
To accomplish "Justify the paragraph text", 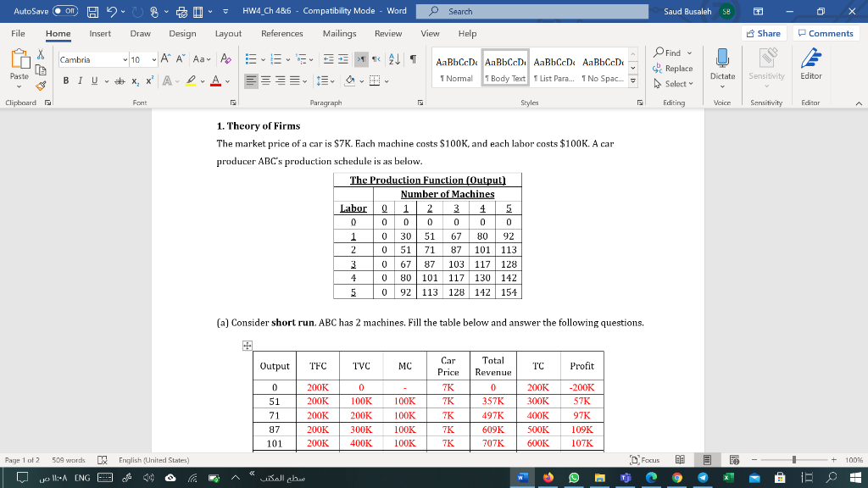I will 295,81.
